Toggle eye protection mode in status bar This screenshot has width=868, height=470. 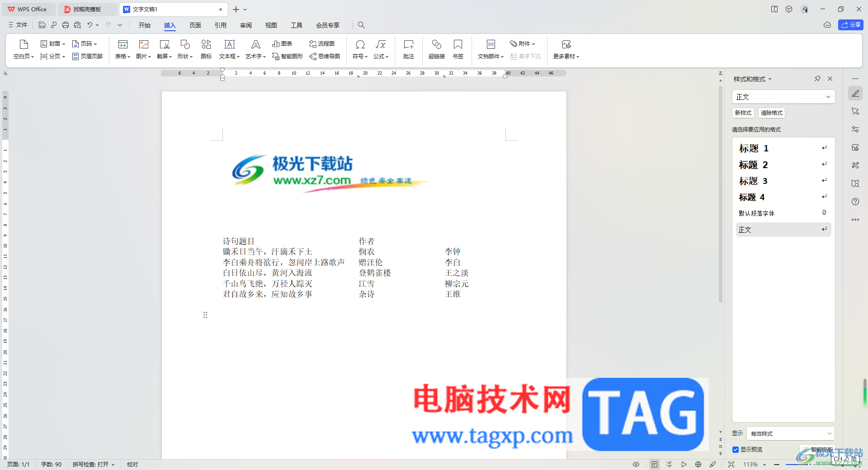tap(636, 465)
